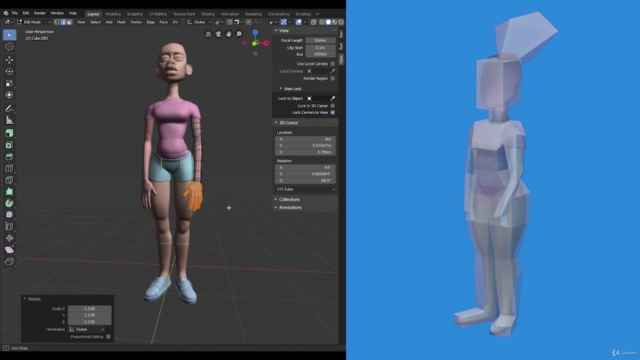The height and width of the screenshot is (360, 640).
Task: Uncheck Lock Camera to View
Action: click(x=332, y=112)
